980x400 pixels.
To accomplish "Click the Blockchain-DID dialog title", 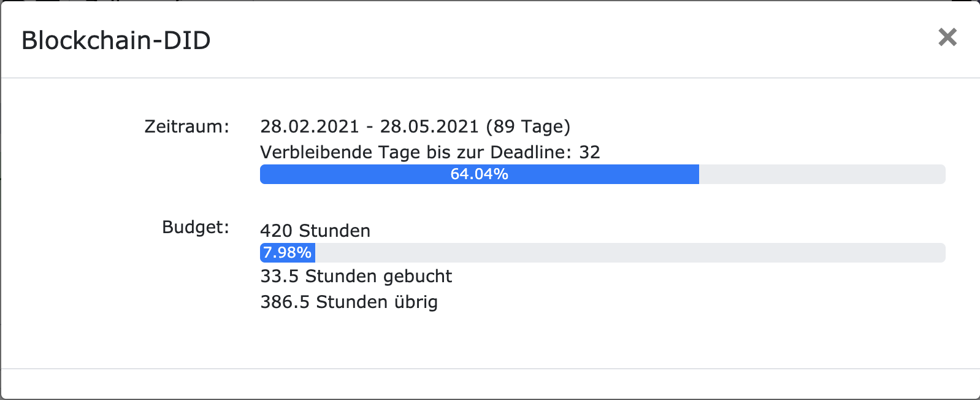I will 116,40.
